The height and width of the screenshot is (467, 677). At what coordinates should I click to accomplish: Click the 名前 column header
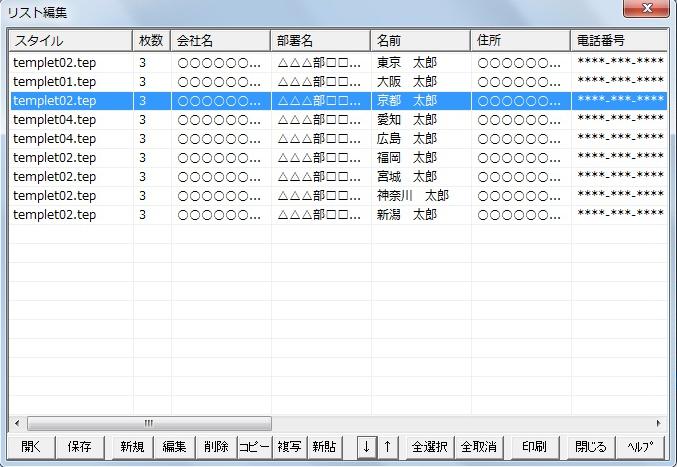pos(420,41)
